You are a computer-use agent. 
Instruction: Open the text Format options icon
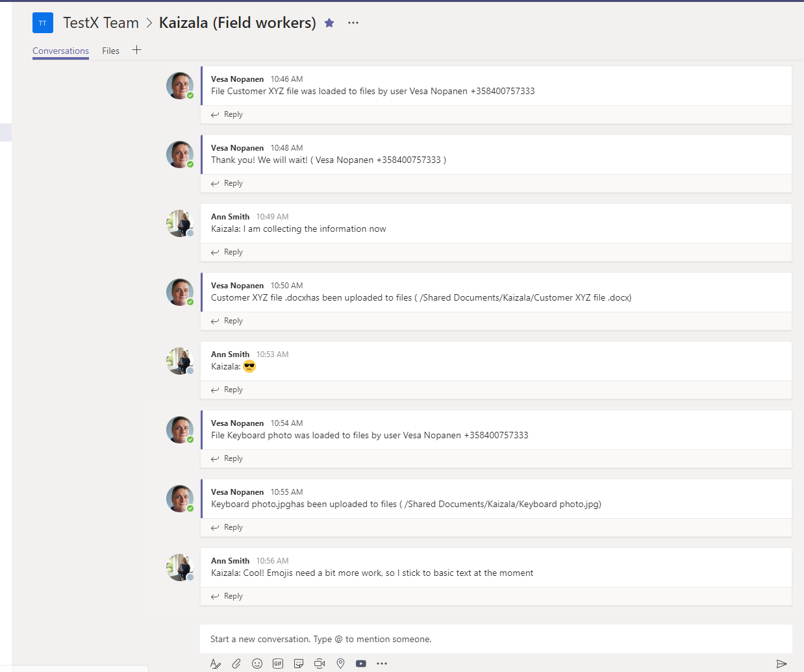216,664
